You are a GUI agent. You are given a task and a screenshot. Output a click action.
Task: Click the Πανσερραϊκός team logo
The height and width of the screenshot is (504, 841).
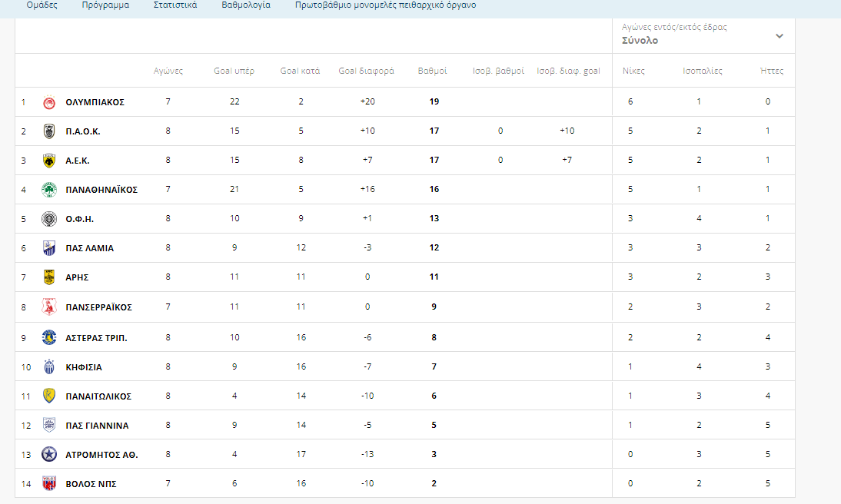(48, 307)
